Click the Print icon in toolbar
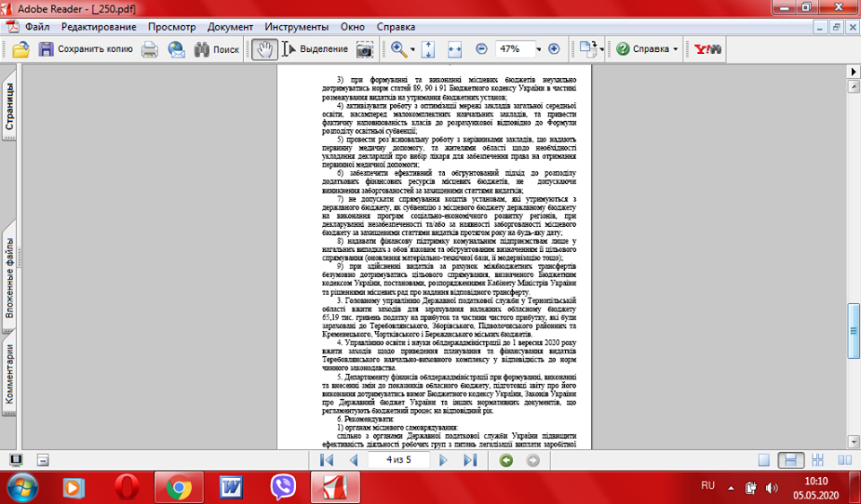The height and width of the screenshot is (504, 861). click(x=150, y=49)
